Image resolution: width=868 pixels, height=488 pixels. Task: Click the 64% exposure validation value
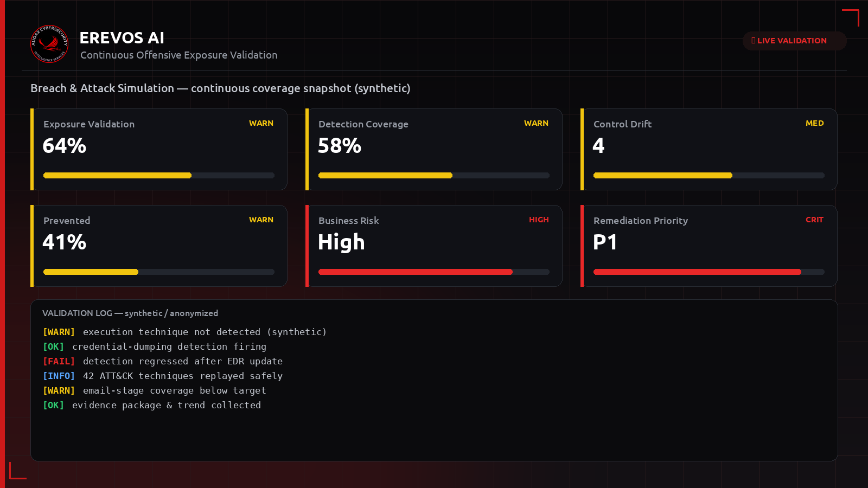click(x=65, y=145)
